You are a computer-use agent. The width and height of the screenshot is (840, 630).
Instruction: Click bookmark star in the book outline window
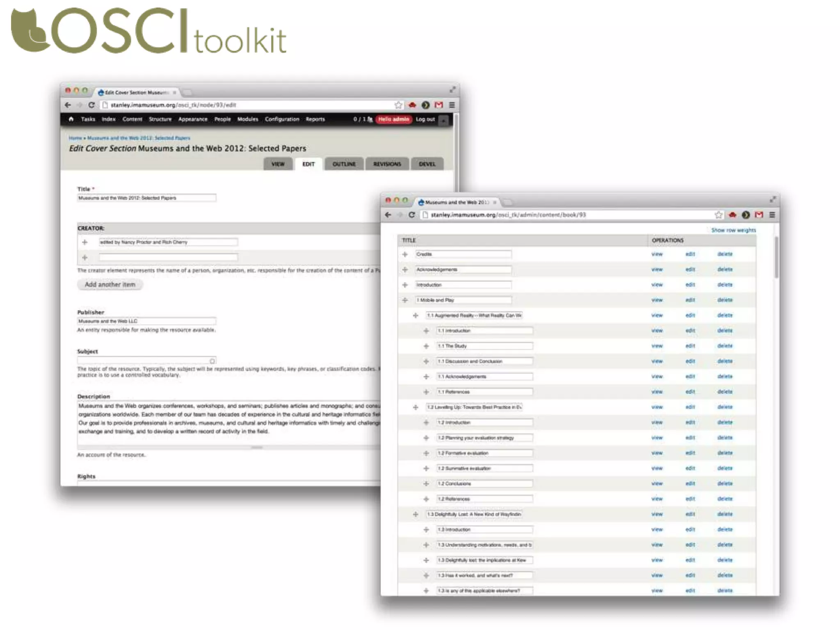719,215
